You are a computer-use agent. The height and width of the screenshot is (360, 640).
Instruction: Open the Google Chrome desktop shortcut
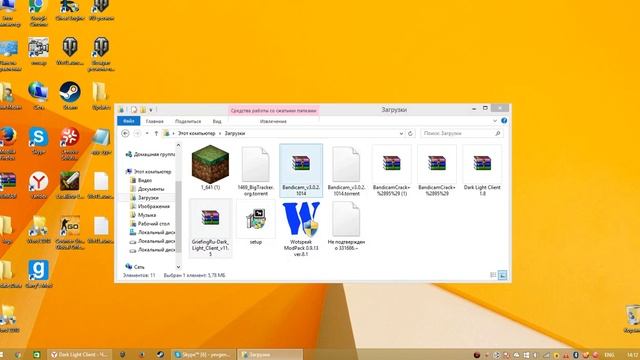click(38, 13)
